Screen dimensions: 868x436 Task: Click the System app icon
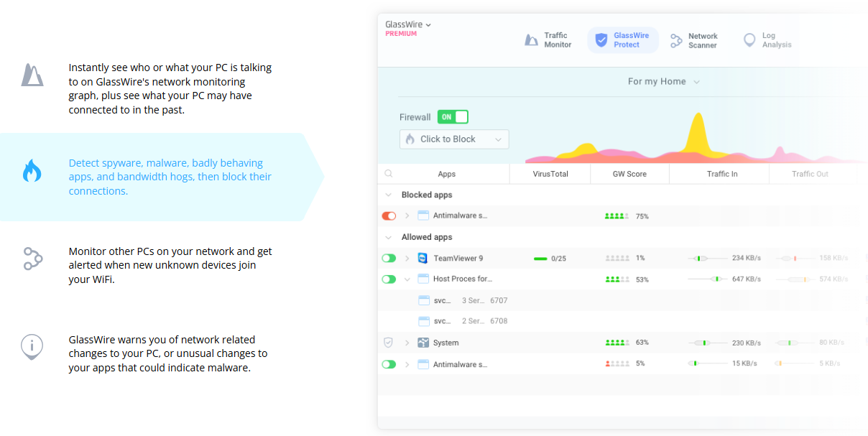coord(423,343)
